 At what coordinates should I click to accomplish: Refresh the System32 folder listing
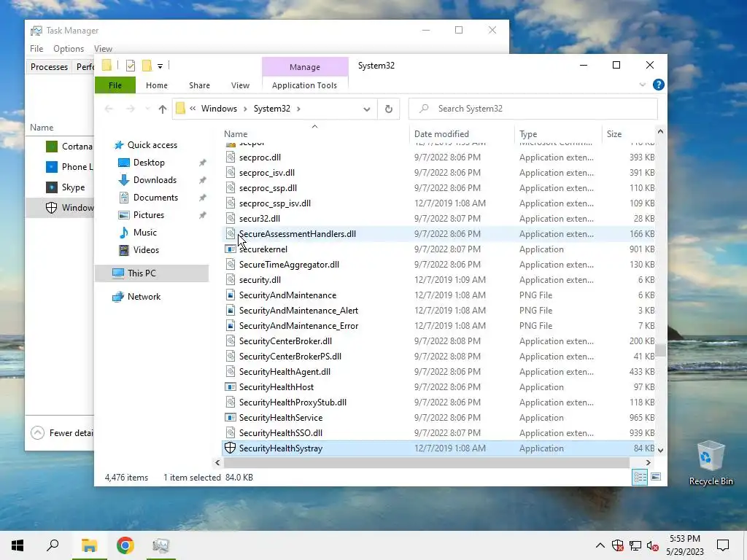[389, 109]
